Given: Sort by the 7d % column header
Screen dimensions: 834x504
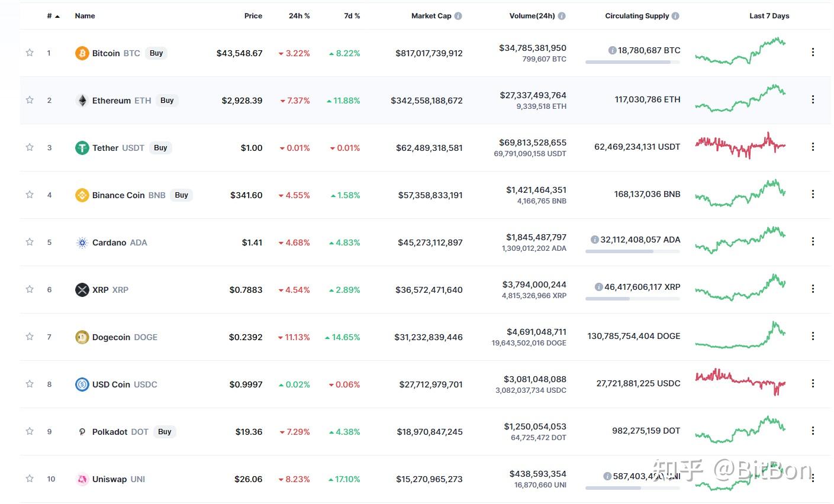Looking at the screenshot, I should tap(352, 16).
